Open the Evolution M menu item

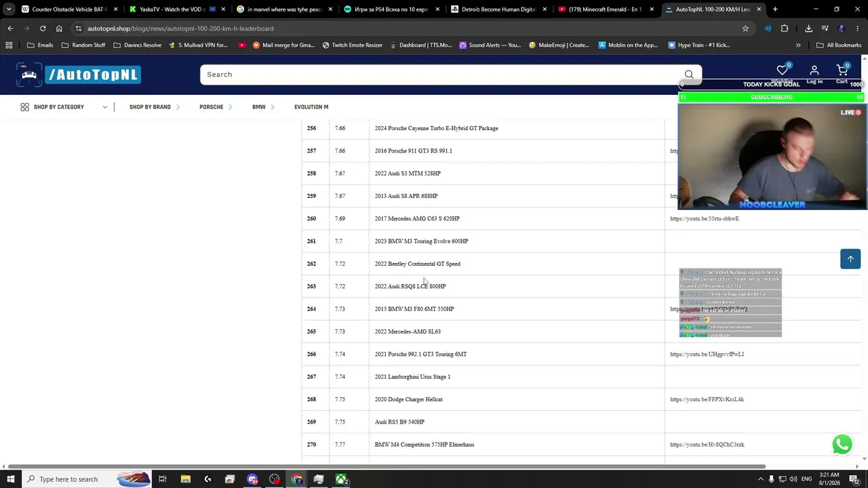(x=311, y=107)
